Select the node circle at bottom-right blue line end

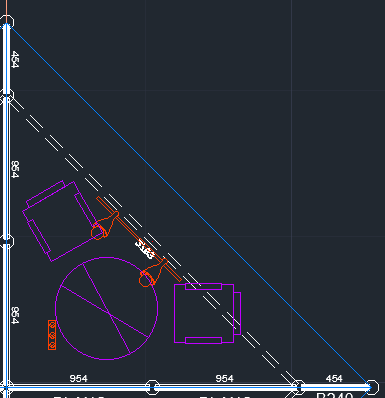372,387
